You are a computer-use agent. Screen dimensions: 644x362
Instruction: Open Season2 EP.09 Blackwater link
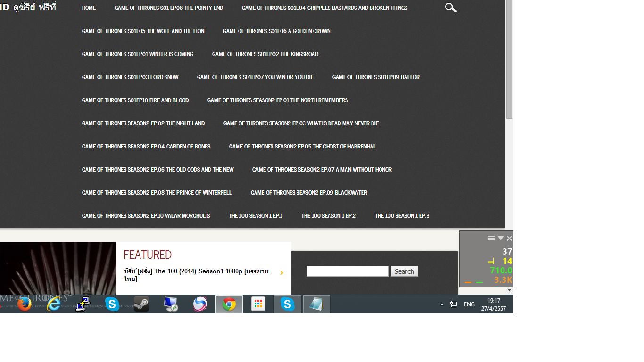[x=309, y=193]
